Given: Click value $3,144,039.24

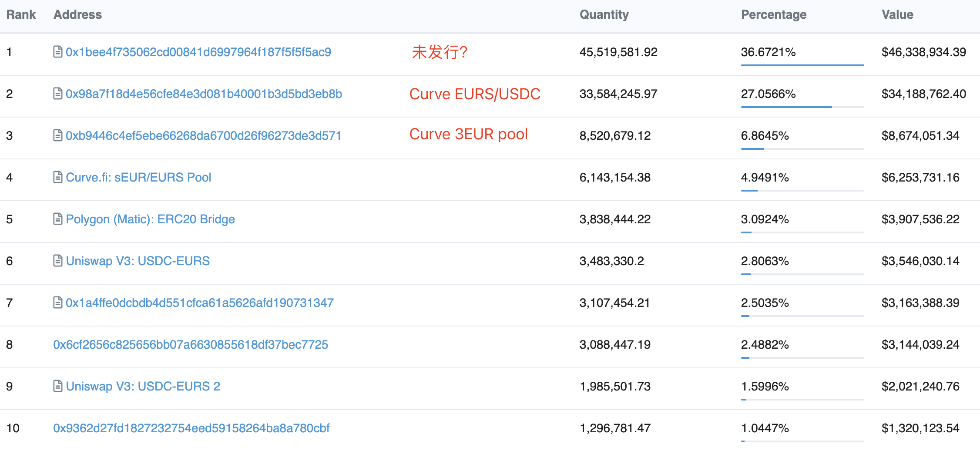Looking at the screenshot, I should 920,345.
